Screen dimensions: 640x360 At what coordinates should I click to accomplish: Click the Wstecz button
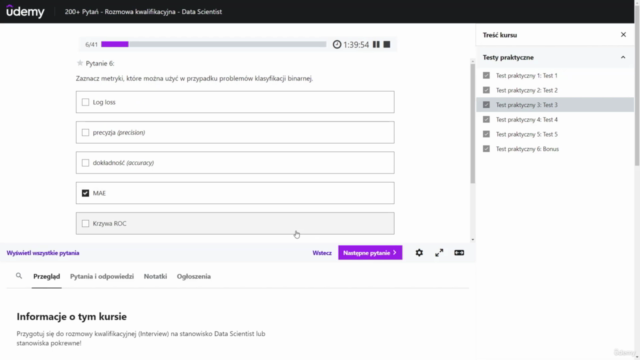coord(322,253)
